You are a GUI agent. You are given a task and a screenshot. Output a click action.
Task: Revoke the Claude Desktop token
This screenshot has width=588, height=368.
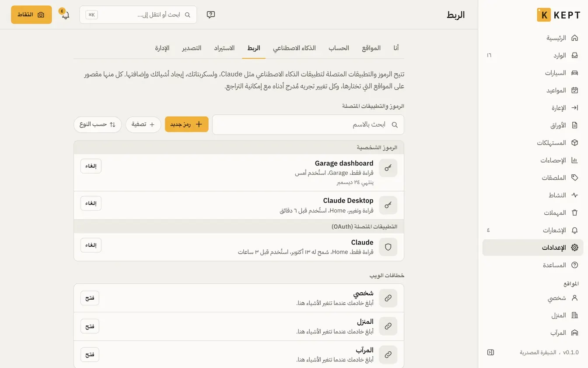coord(91,203)
